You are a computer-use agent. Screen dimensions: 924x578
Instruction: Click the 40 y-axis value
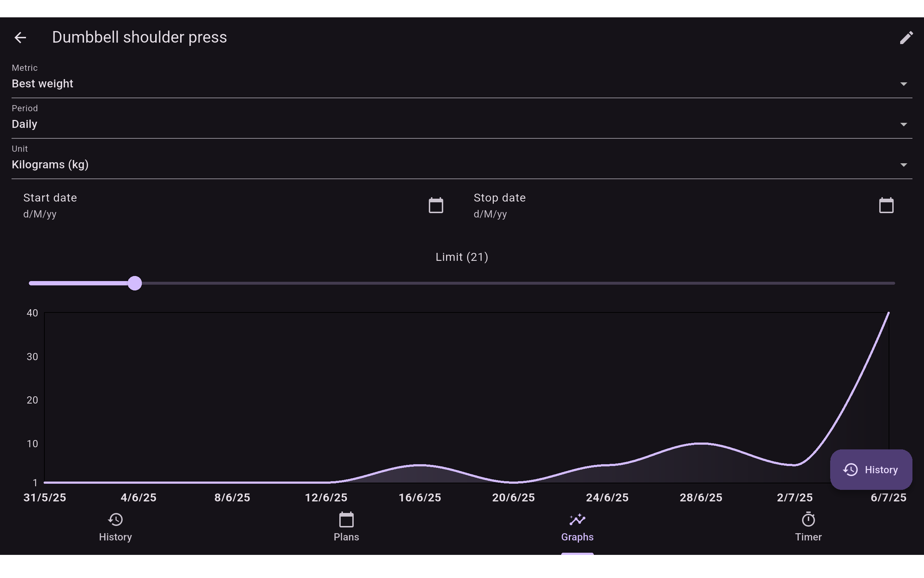[x=32, y=313]
